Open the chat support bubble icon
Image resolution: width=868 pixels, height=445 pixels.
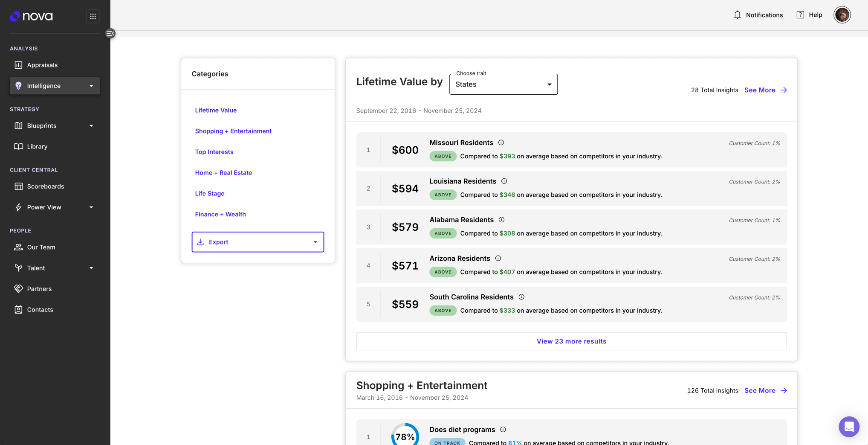pyautogui.click(x=848, y=426)
